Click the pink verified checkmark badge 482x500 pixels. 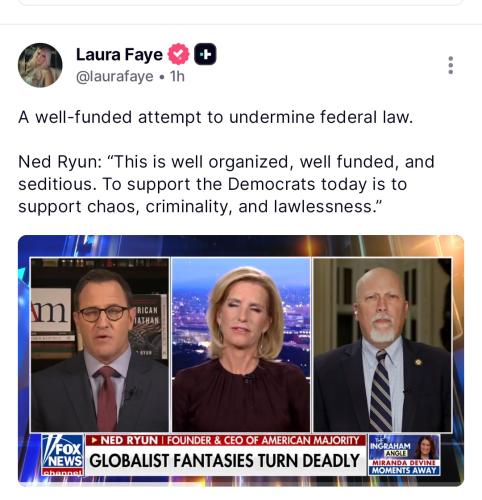pyautogui.click(x=178, y=54)
